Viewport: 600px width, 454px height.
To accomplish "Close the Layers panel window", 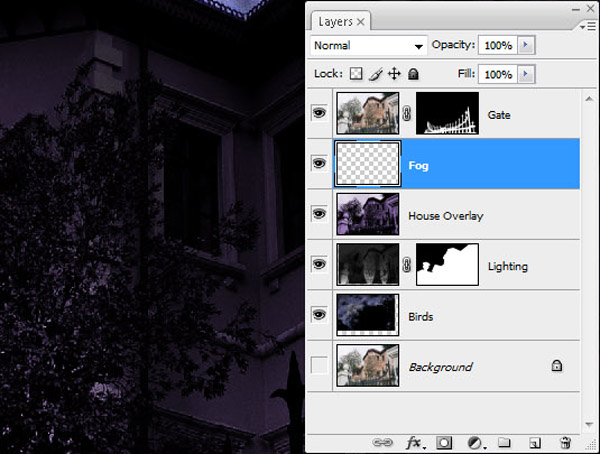I will (x=590, y=8).
